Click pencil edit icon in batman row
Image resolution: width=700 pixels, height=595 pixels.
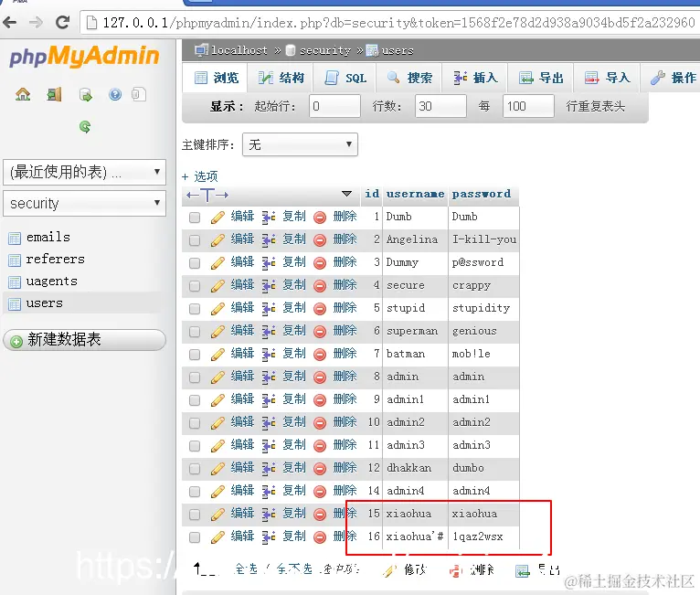(217, 355)
